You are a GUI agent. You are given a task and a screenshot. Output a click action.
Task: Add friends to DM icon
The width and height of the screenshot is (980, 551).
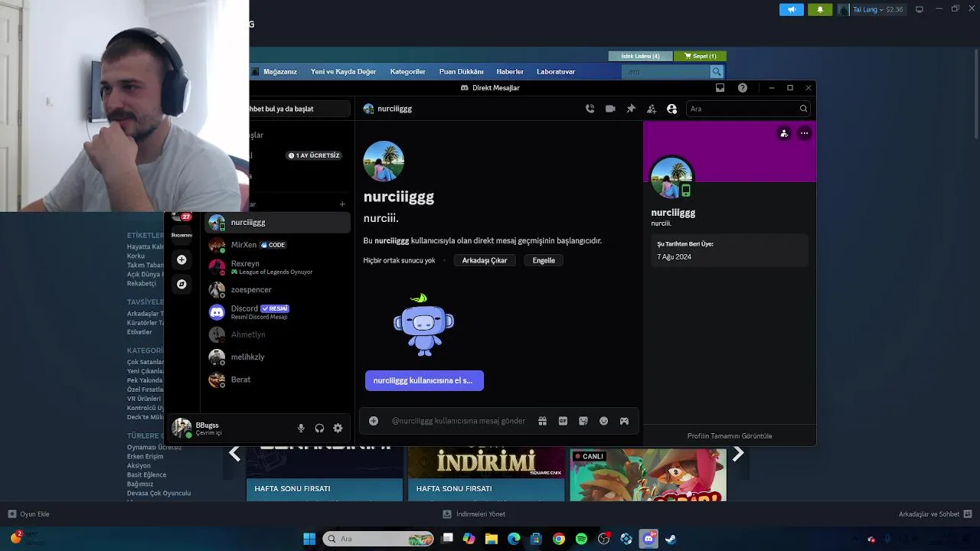tap(651, 109)
